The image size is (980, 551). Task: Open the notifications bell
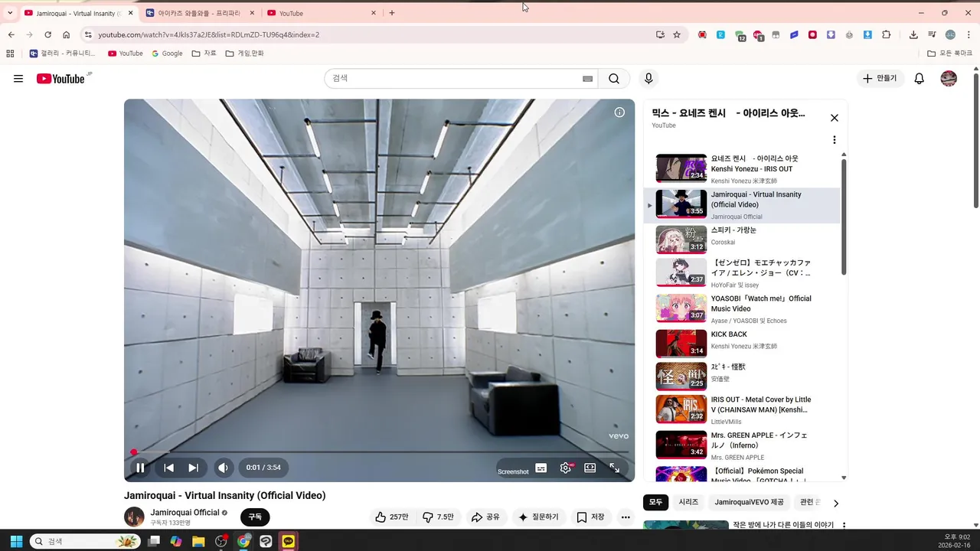(920, 79)
